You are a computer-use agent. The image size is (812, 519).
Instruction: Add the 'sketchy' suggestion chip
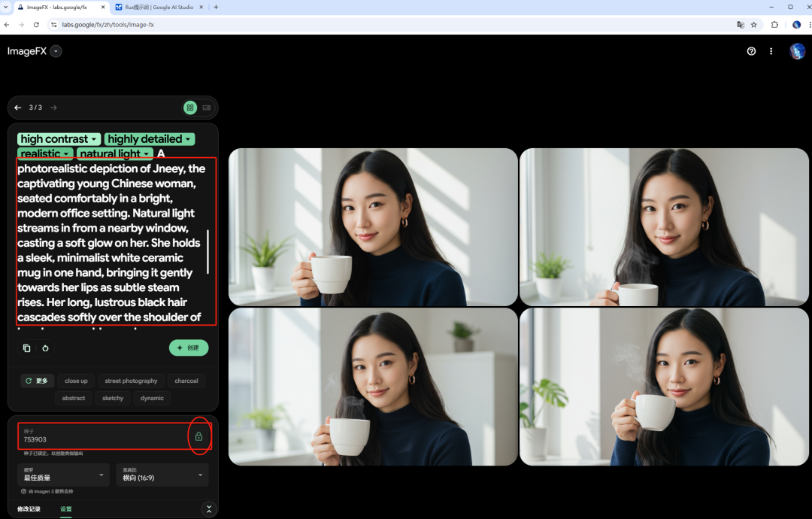(x=113, y=398)
